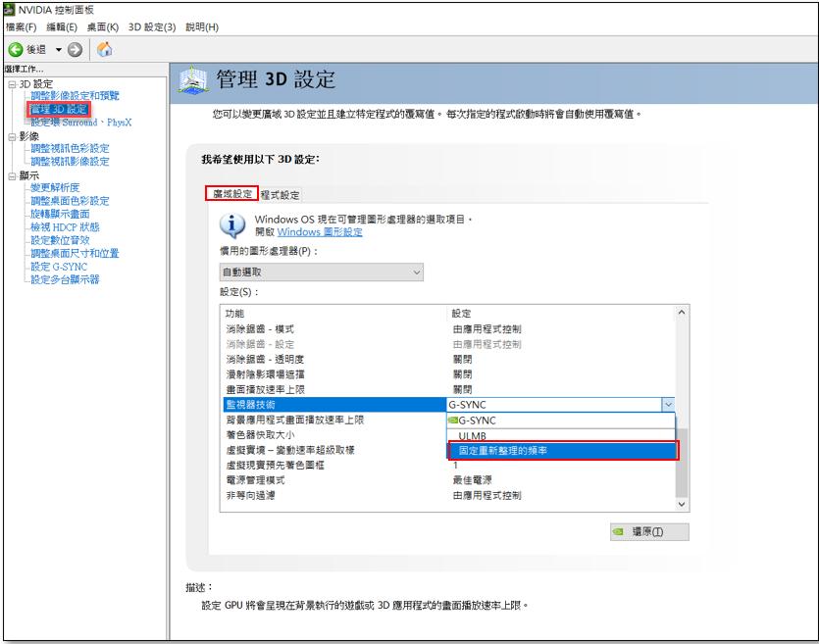Select the 漫射陰影環場遮擋 setting row
819x644 pixels.
[448, 374]
